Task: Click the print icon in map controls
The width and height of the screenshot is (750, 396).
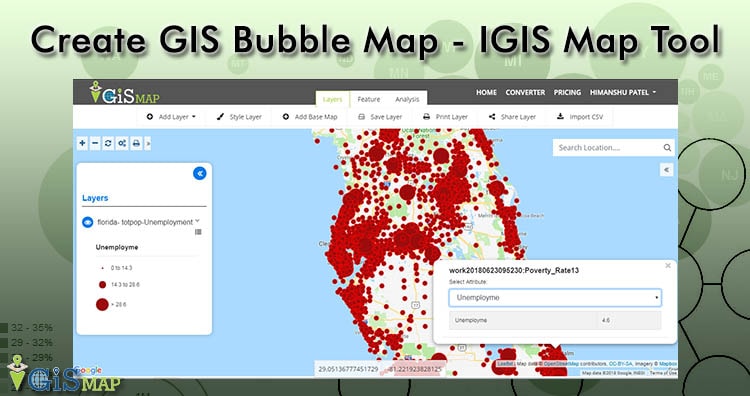Action: 136,143
